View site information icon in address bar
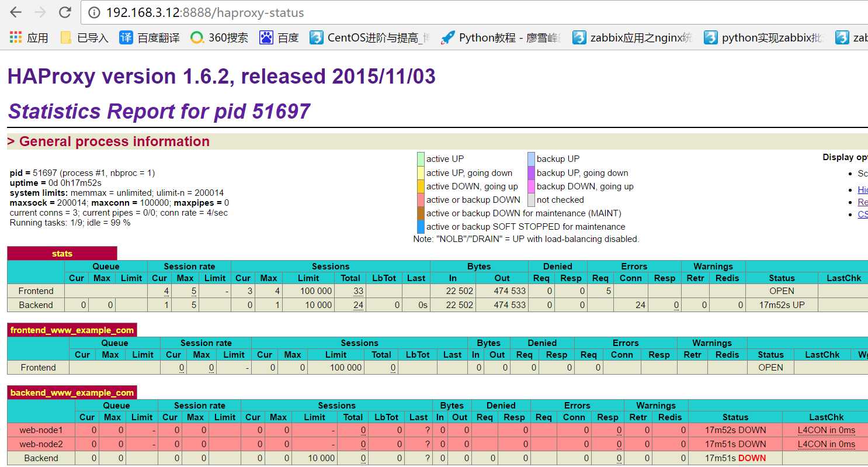Image resolution: width=868 pixels, height=467 pixels. pyautogui.click(x=93, y=12)
